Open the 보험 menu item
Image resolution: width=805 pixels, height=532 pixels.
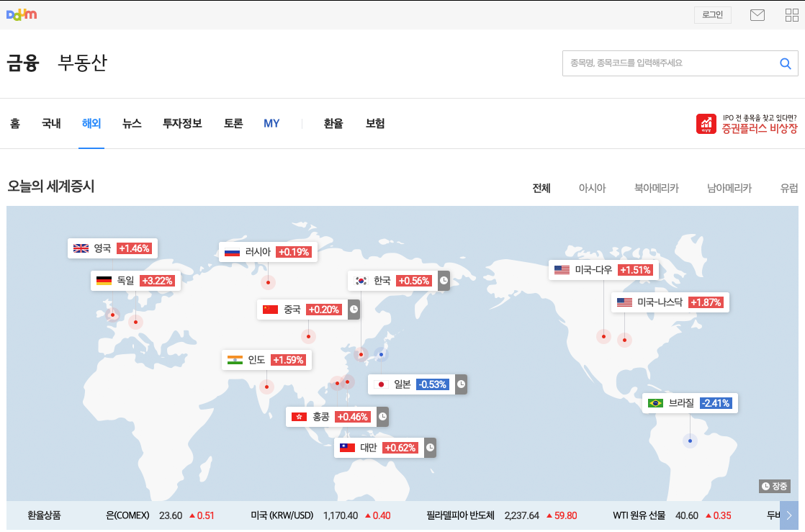[x=375, y=123]
